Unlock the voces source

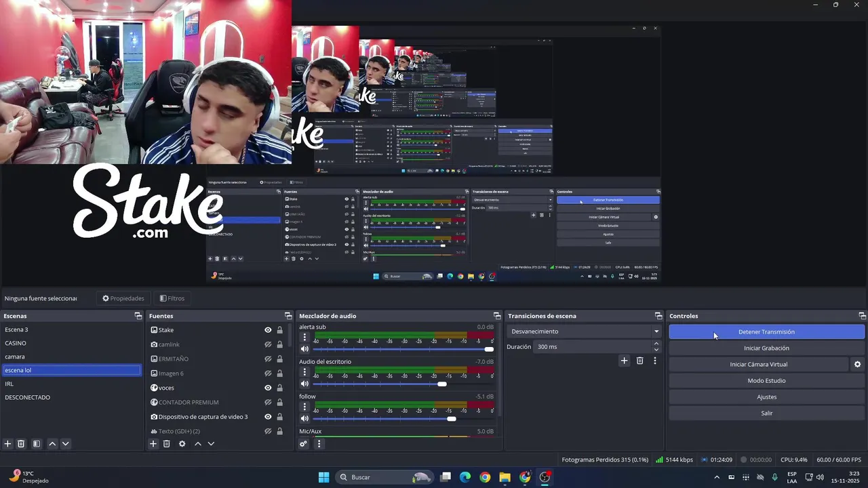click(279, 388)
